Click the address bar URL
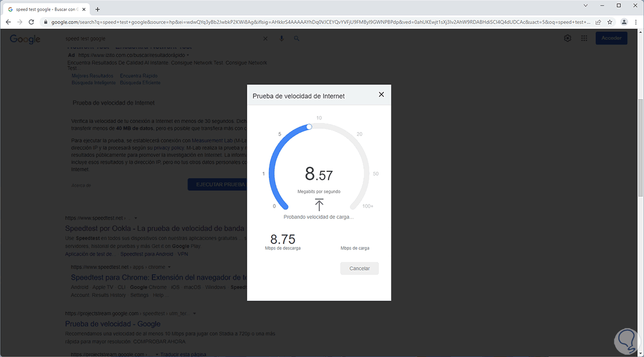Screen dimensions: 644x357 pyautogui.click(x=321, y=22)
